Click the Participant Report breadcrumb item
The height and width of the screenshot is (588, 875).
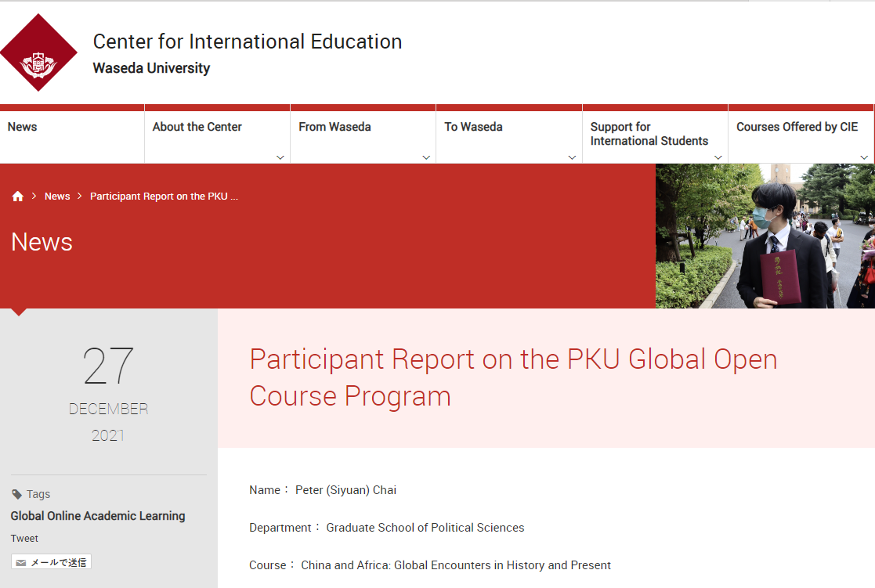(164, 197)
